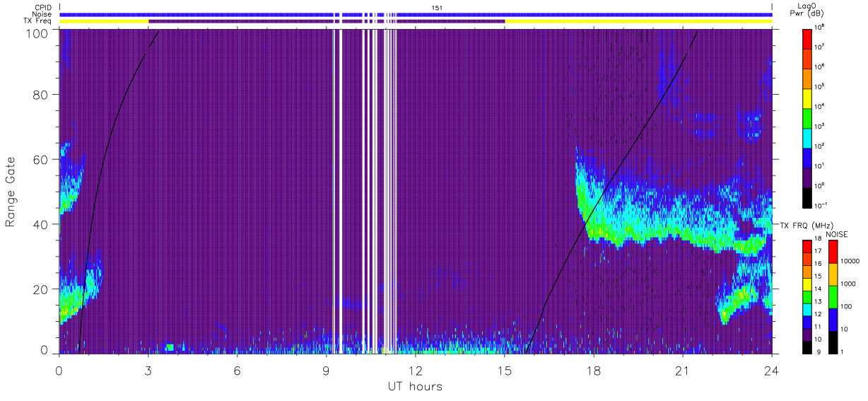Click the 'Range Gate' y-axis title
The image size is (868, 401).
(x=11, y=192)
